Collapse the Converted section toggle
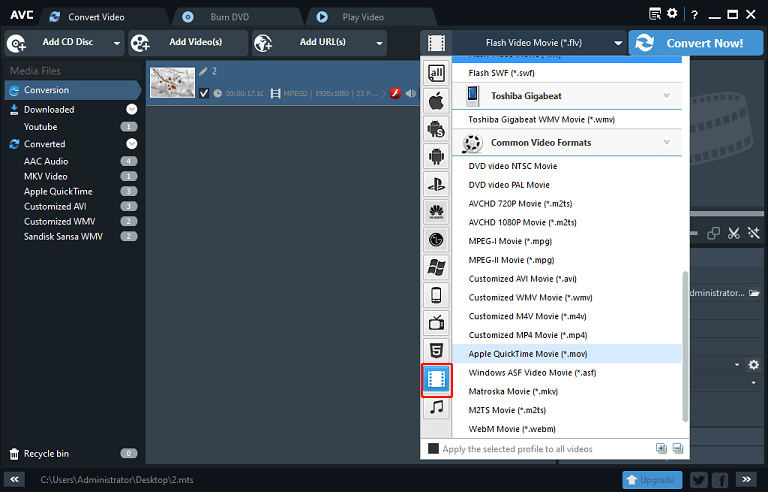This screenshot has width=768, height=492. click(x=132, y=144)
